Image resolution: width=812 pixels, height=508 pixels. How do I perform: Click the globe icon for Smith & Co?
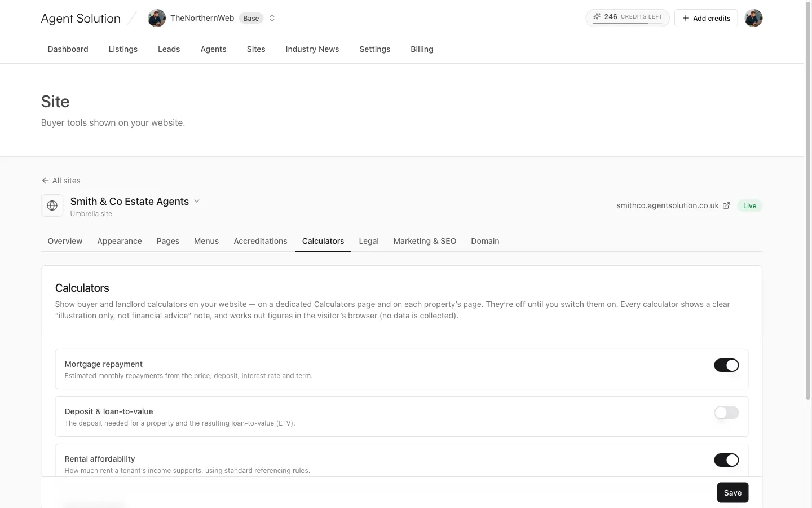pos(52,205)
